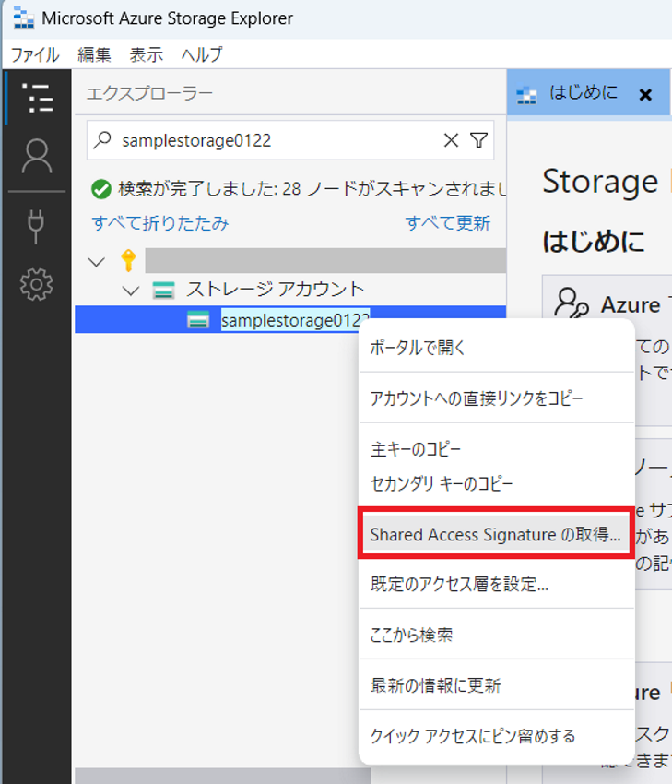Select the ストレージ アカウント tree label
Image resolution: width=672 pixels, height=784 pixels.
coord(276,289)
